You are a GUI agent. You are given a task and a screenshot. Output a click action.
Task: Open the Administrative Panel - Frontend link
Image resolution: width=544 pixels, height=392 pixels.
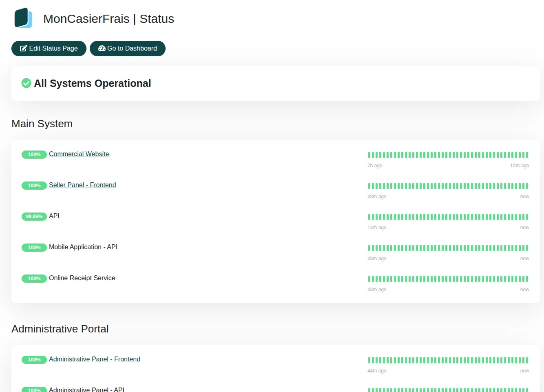pyautogui.click(x=95, y=359)
